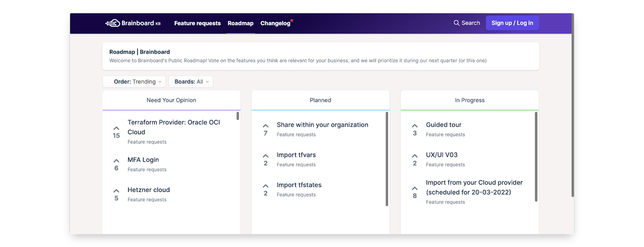Upvote the Hetzner cloud request
This screenshot has height=247, width=644.
tap(116, 191)
